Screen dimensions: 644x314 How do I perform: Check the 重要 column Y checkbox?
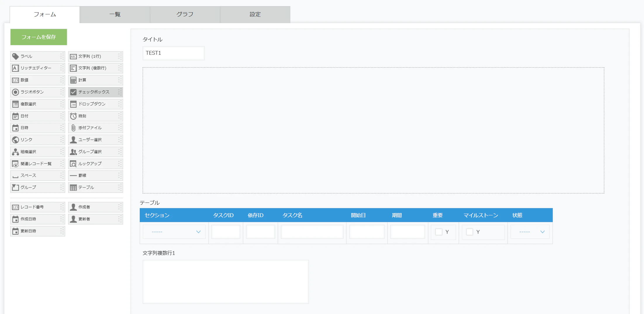tap(439, 232)
